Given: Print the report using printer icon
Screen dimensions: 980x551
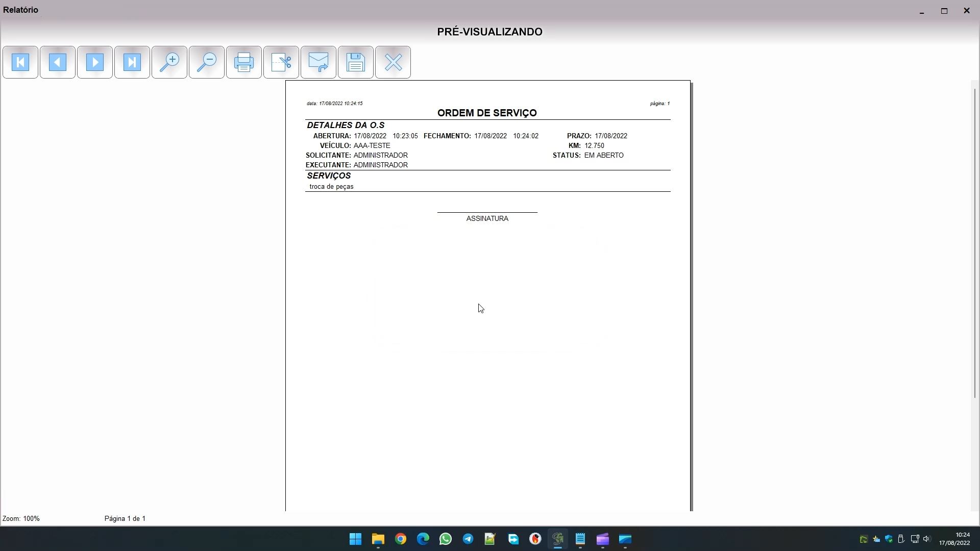Looking at the screenshot, I should (x=244, y=62).
